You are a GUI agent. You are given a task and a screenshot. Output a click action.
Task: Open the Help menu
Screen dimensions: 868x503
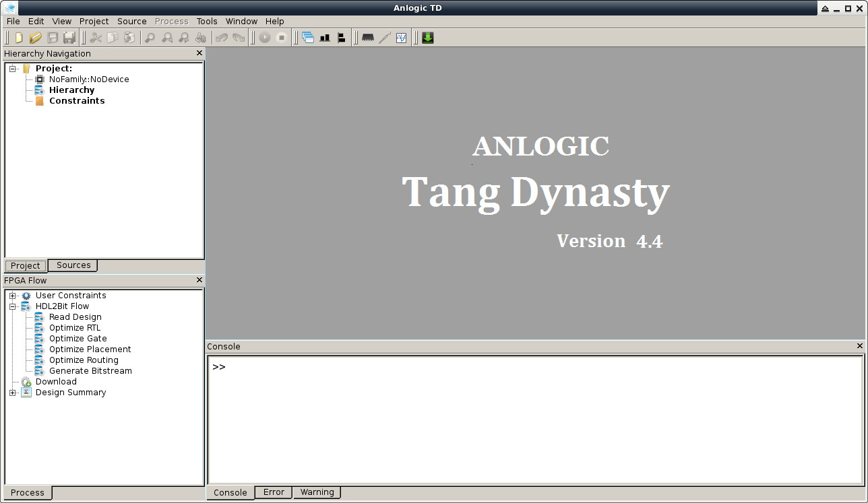click(275, 21)
